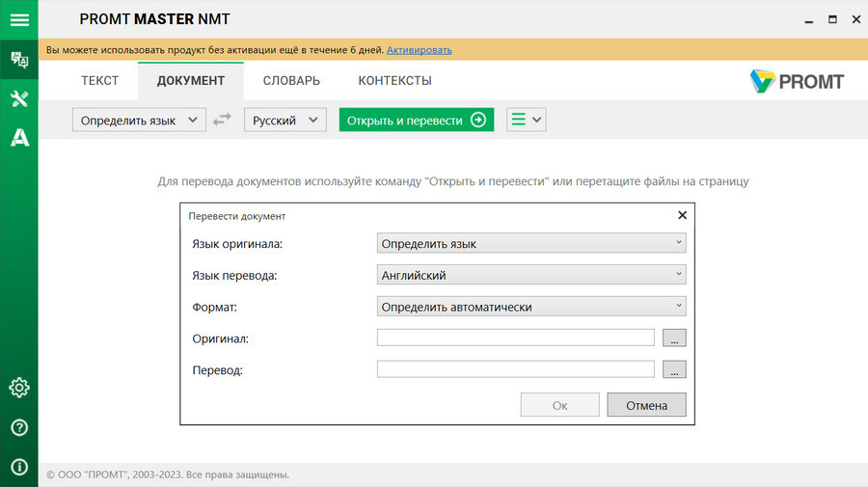Click the Отмена button
Viewport: 868px width, 487px height.
[646, 404]
